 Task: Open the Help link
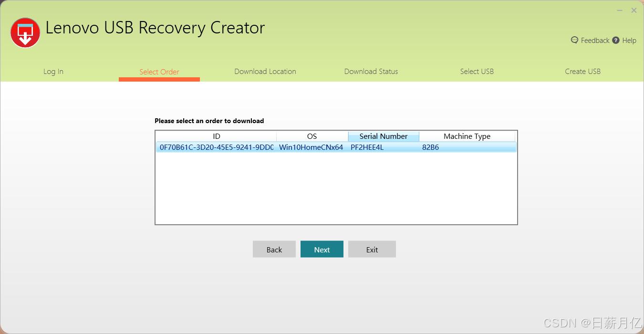click(x=629, y=41)
